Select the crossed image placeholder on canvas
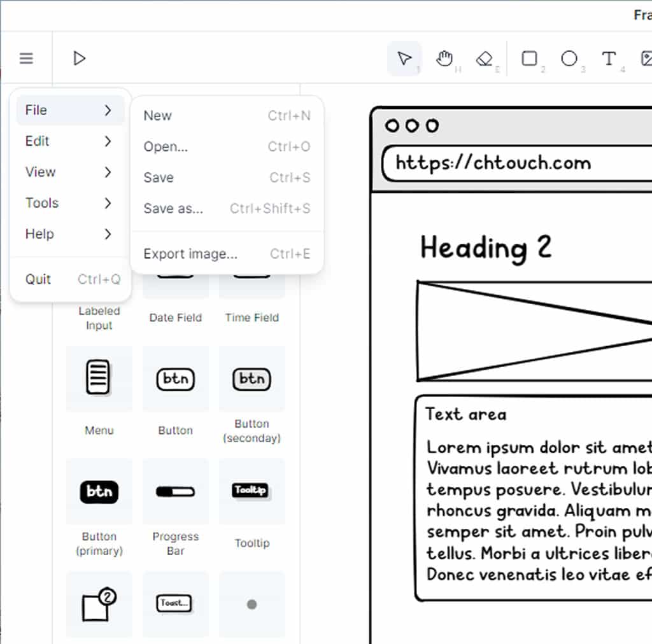This screenshot has width=652, height=644. coord(534,331)
